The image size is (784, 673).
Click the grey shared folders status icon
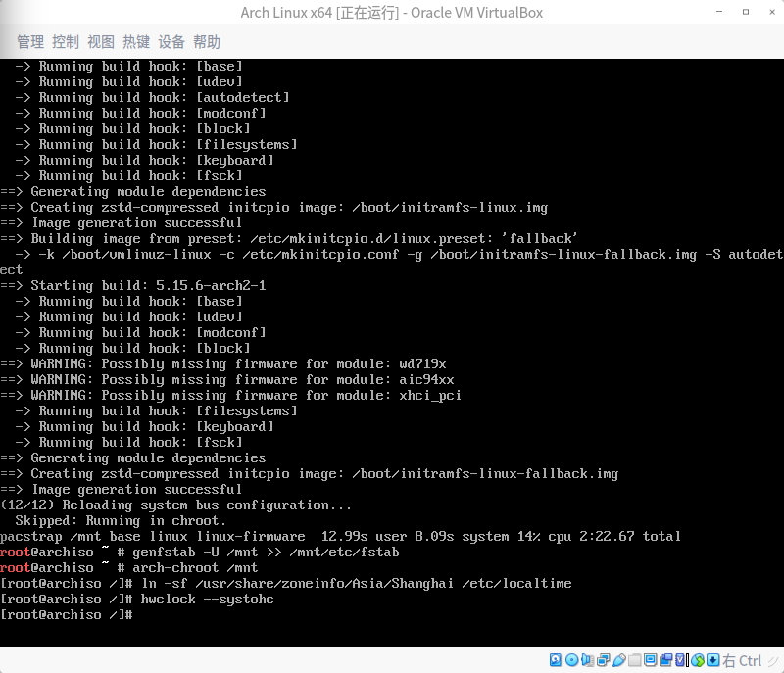click(634, 660)
